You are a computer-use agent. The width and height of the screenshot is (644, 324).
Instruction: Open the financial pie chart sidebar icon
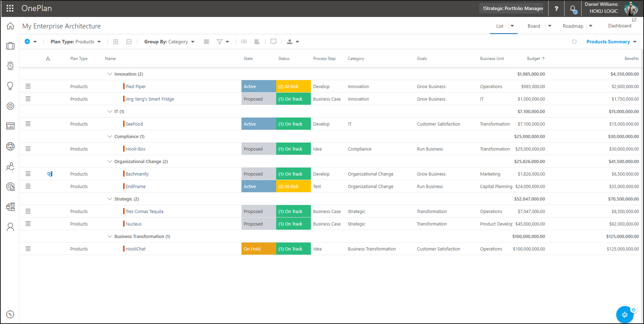(x=10, y=187)
